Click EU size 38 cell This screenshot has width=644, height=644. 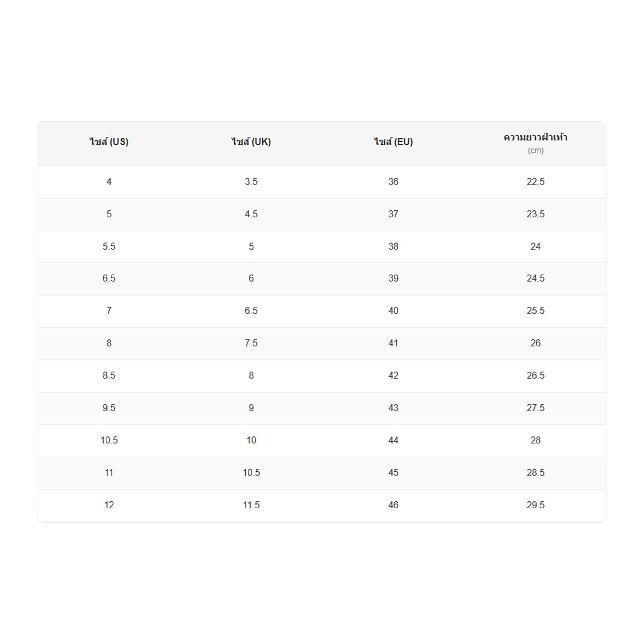393,247
